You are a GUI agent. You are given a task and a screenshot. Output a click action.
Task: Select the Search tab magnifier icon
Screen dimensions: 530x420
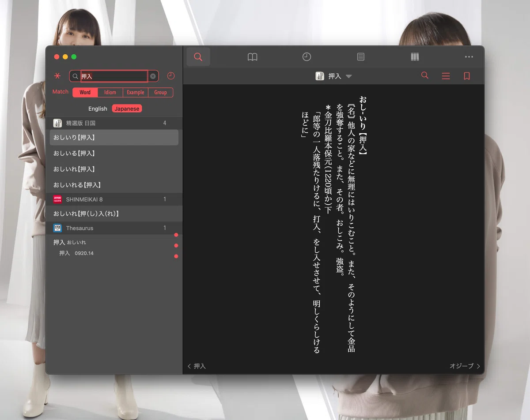click(x=198, y=57)
